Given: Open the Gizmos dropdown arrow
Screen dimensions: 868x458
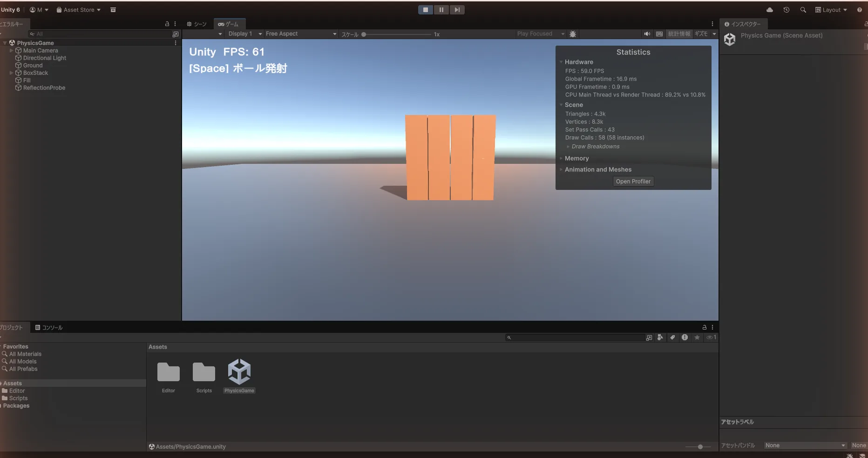Looking at the screenshot, I should pos(714,34).
